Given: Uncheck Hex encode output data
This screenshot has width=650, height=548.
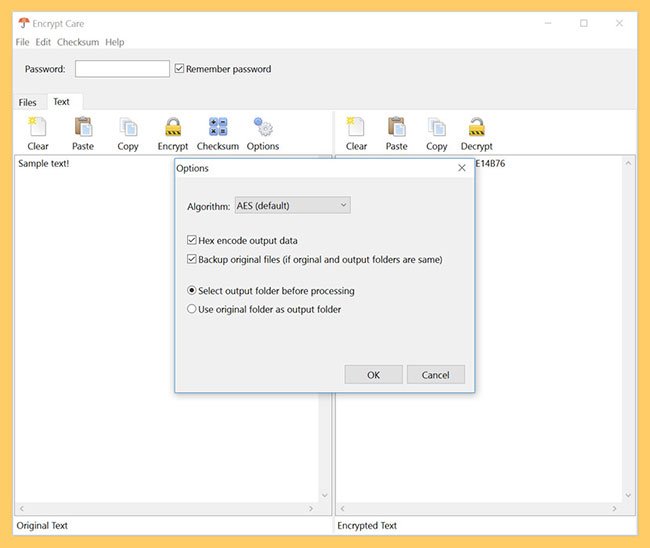Looking at the screenshot, I should (x=192, y=240).
